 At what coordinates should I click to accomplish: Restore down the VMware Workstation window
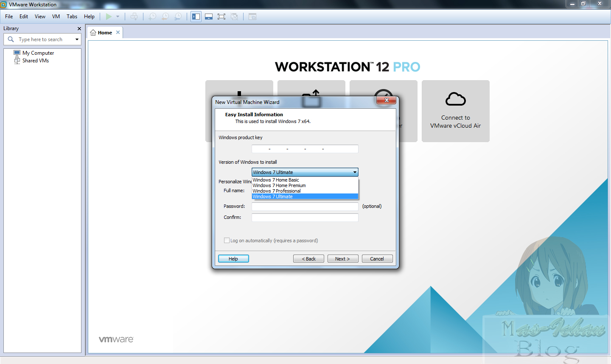pyautogui.click(x=583, y=4)
